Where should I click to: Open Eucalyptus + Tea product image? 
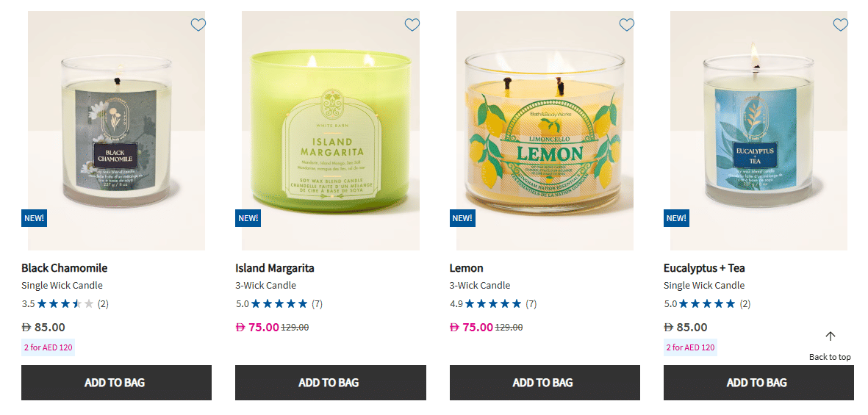point(758,131)
